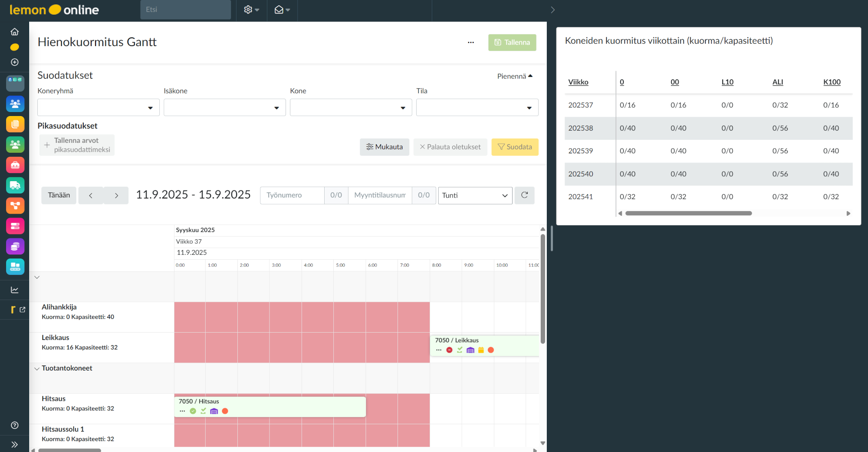Open the Koneryhmä dropdown
Image resolution: width=868 pixels, height=452 pixels.
(x=98, y=107)
